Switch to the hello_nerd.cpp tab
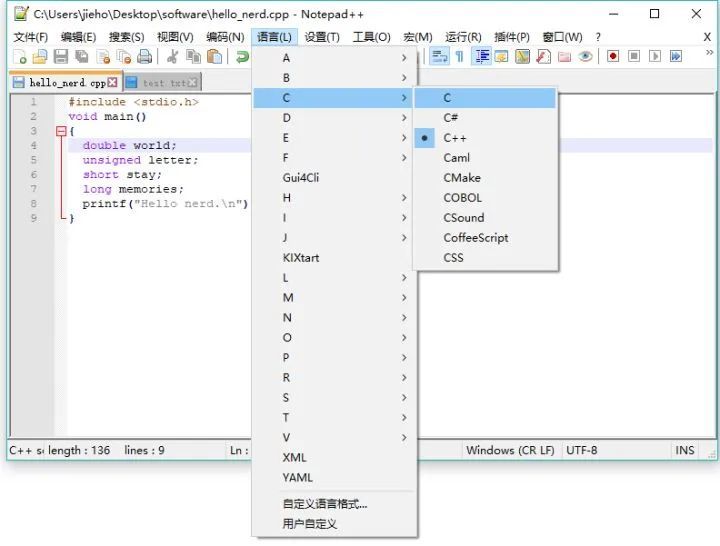Screen dimensions: 720x546 click(x=66, y=82)
